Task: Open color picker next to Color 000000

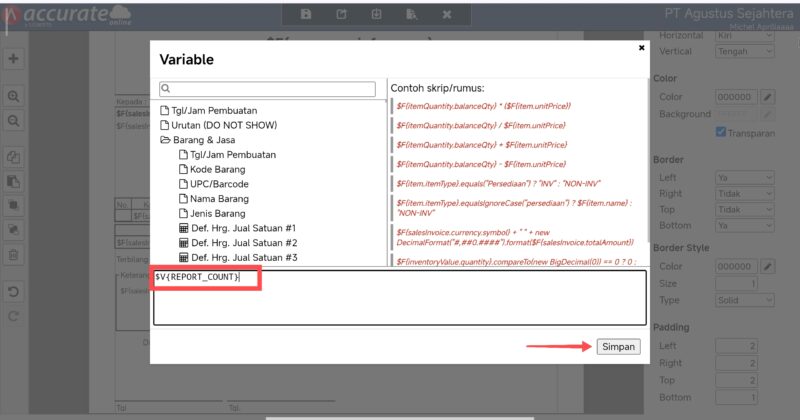Action: 768,97
